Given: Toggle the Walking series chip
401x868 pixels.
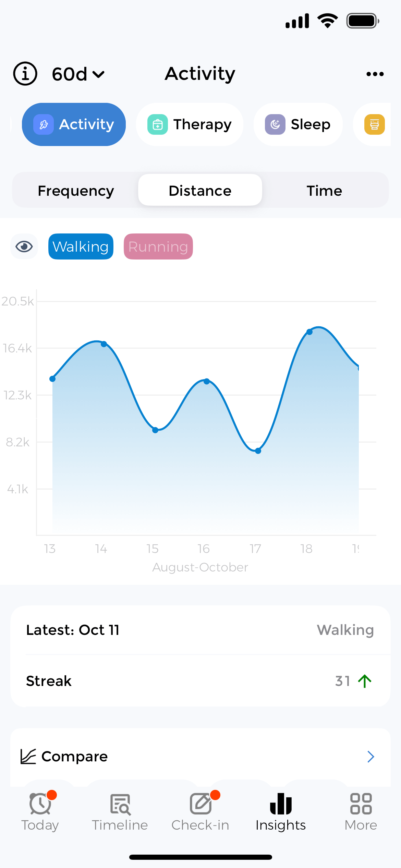Looking at the screenshot, I should [x=81, y=246].
